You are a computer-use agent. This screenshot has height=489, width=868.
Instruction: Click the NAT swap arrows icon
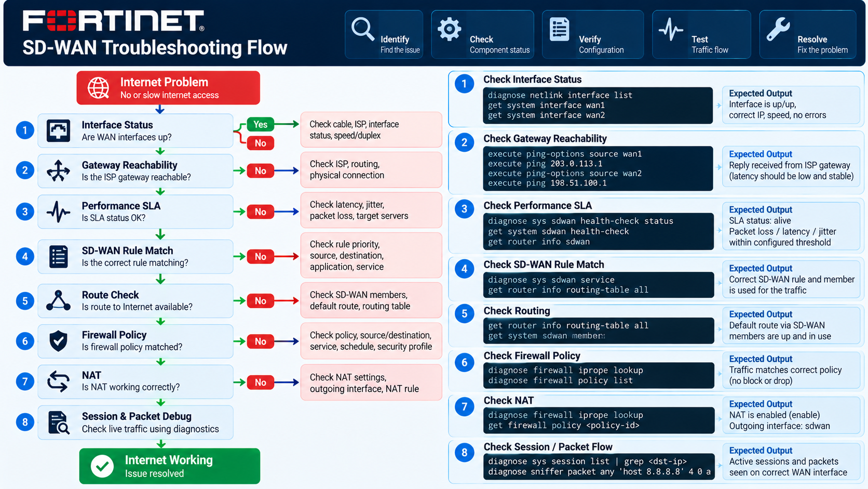58,381
